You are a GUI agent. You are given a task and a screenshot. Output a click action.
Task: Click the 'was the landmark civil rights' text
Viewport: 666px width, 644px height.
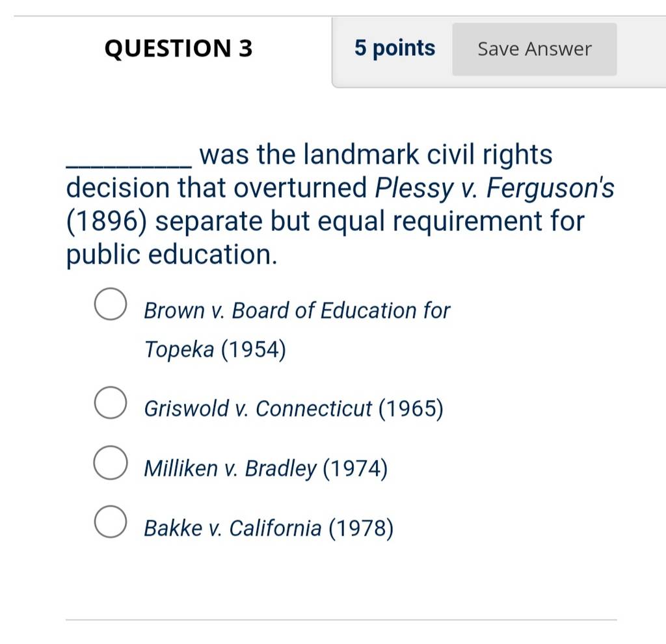click(x=376, y=154)
